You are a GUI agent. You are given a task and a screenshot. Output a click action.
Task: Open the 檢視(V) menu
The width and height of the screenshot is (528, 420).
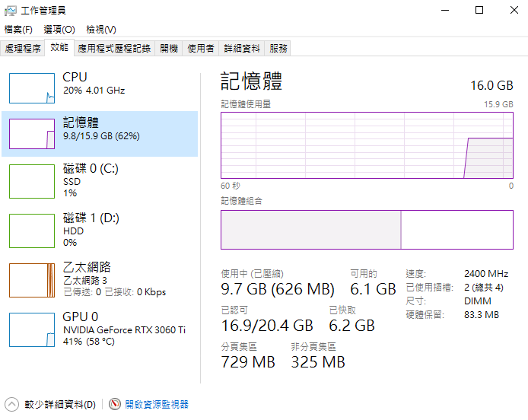click(x=100, y=29)
